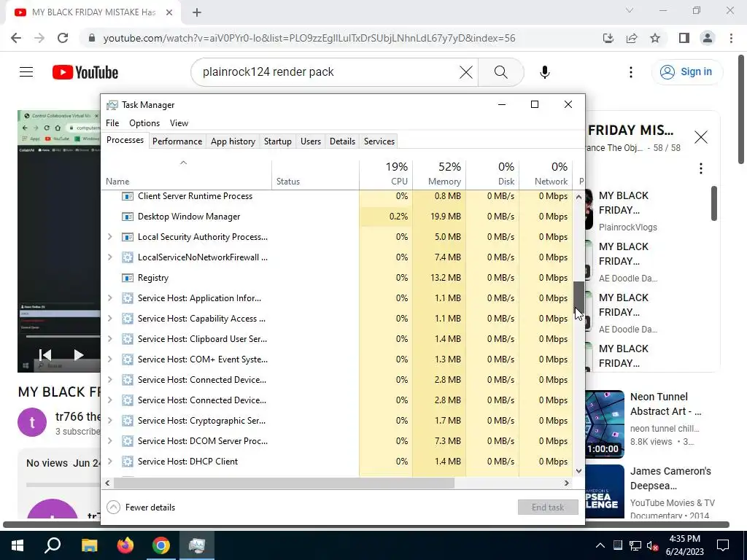The image size is (747, 560).
Task: Expand LocalServiceNoNetworkFirewall row
Action: point(109,257)
